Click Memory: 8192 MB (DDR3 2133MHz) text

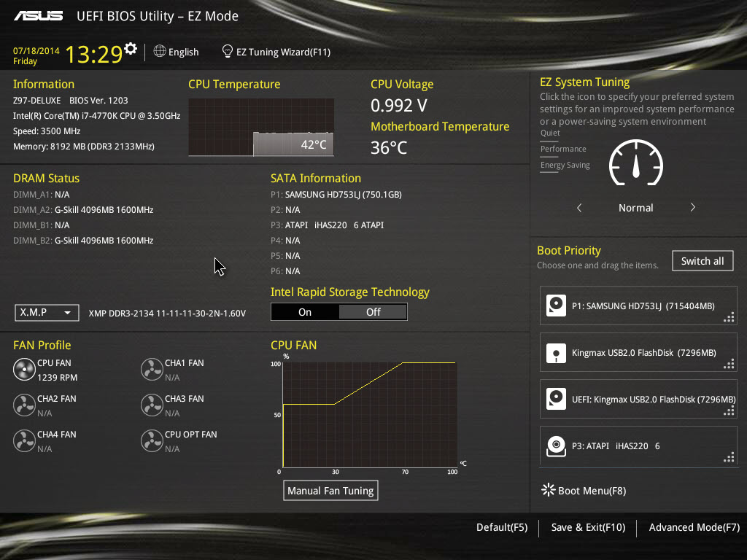coord(83,146)
